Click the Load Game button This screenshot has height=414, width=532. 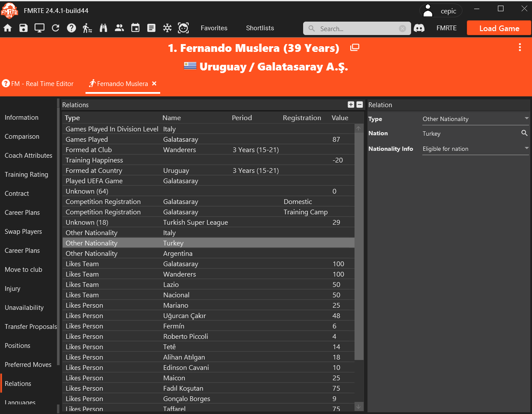(499, 28)
